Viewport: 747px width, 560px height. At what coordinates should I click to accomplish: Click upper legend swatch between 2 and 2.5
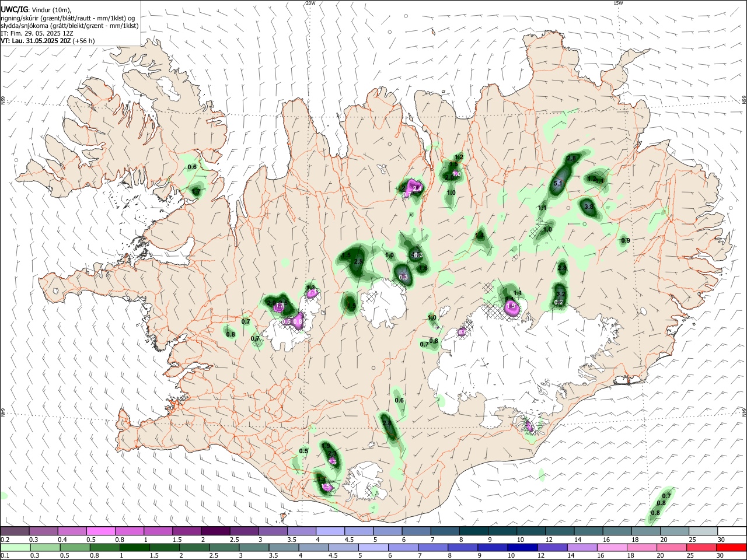coord(215,531)
